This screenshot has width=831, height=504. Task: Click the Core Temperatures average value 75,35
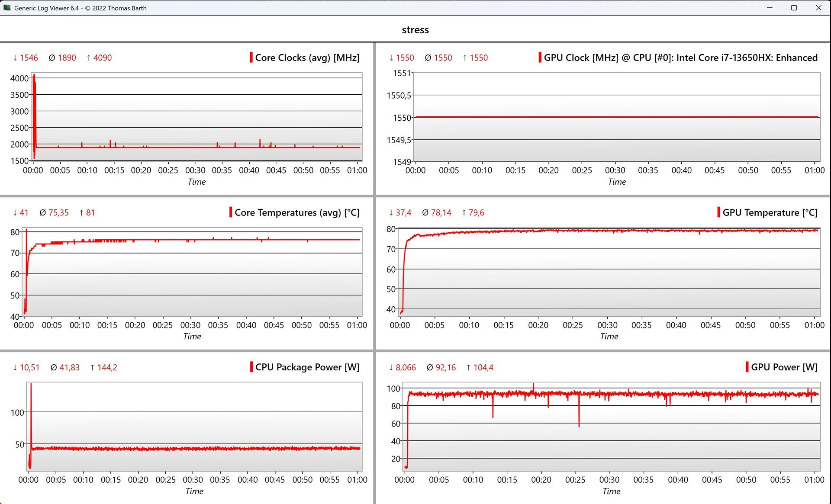(x=58, y=212)
